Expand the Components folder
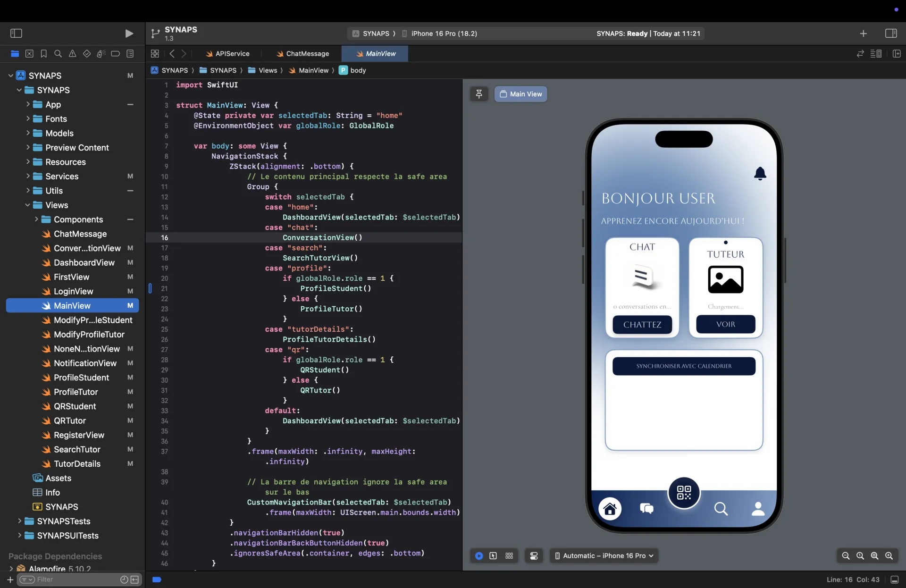The height and width of the screenshot is (588, 906). tap(36, 219)
